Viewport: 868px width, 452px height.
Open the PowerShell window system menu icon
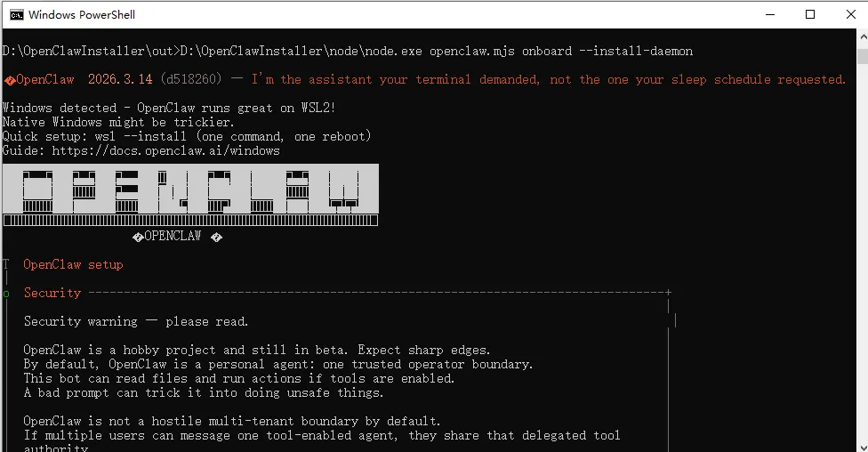click(x=17, y=15)
